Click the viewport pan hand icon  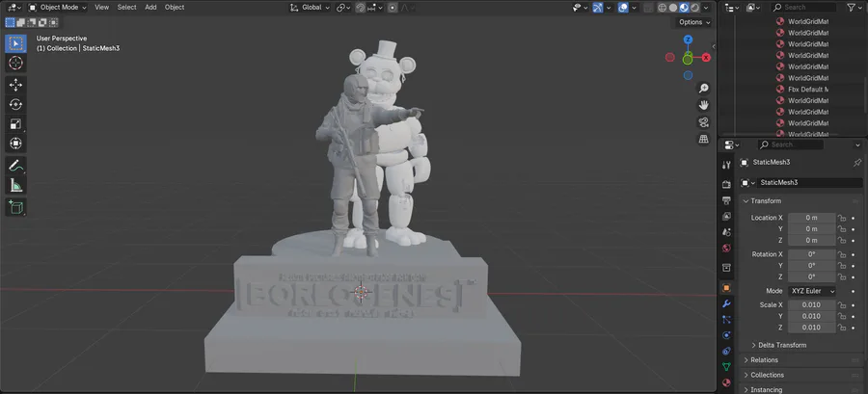coord(704,105)
